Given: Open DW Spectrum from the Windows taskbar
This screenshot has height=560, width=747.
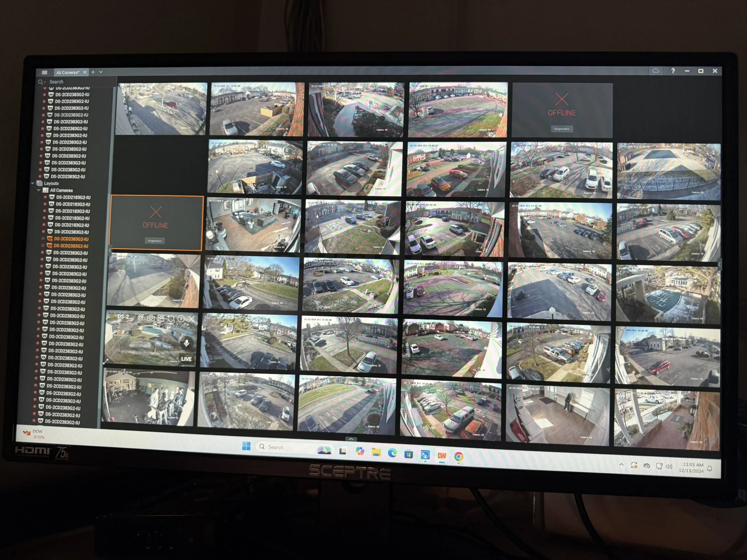Looking at the screenshot, I should pos(442,456).
